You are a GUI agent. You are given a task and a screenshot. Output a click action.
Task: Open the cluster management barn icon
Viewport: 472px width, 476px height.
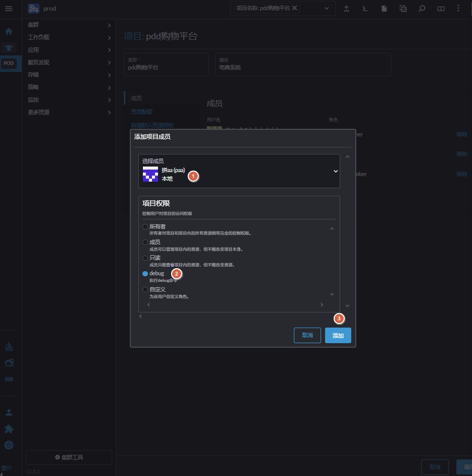pos(9,363)
